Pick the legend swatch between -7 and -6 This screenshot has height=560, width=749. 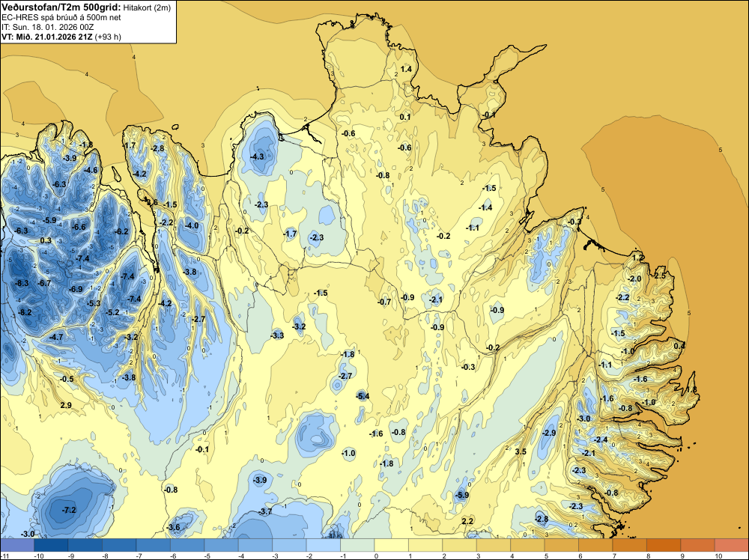click(154, 545)
